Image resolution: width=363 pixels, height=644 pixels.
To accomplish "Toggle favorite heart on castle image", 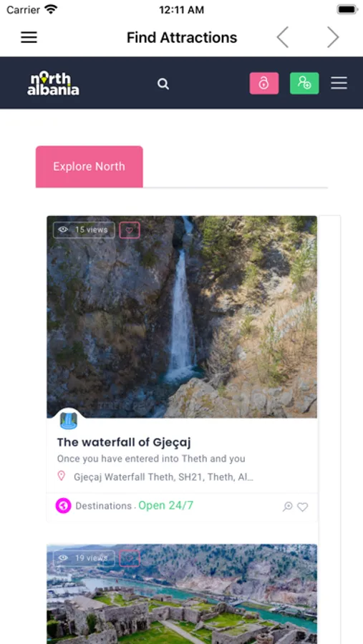I will tap(130, 558).
